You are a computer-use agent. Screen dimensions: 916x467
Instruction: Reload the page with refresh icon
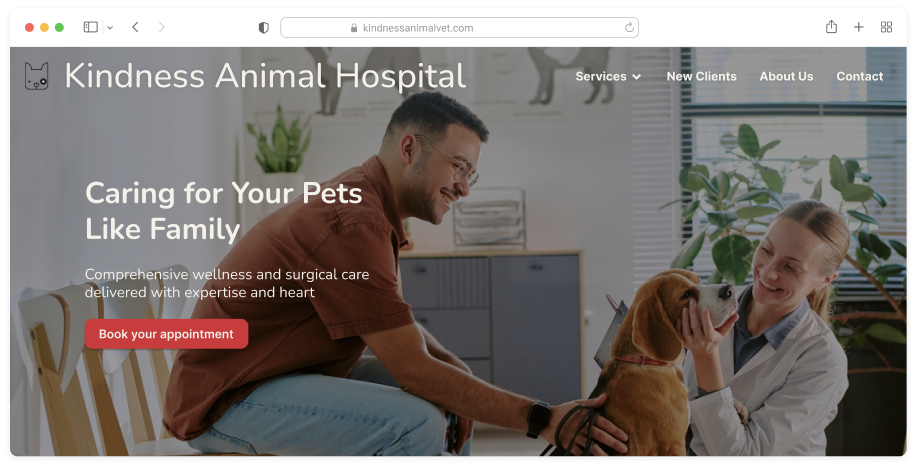tap(629, 27)
